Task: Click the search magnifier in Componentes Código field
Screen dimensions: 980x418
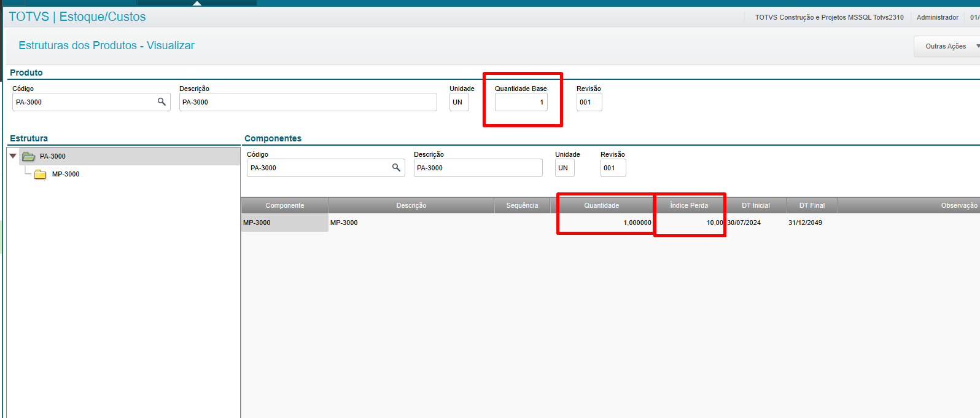Action: point(396,167)
